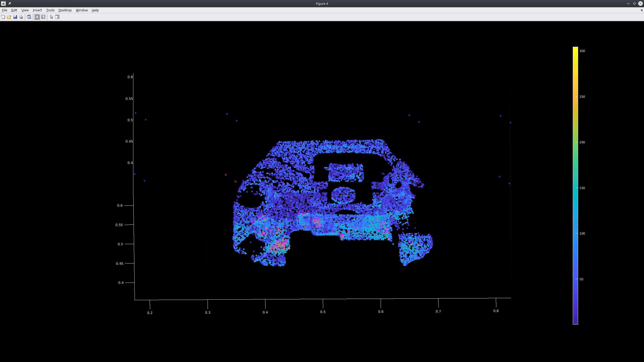Create a new figure with the New Figure icon
This screenshot has width=644, height=362.
coord(3,17)
